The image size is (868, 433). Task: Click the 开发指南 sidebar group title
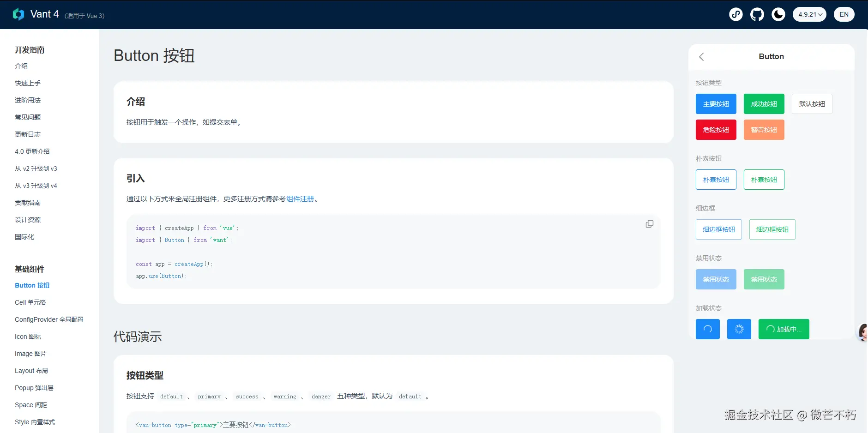[x=30, y=50]
